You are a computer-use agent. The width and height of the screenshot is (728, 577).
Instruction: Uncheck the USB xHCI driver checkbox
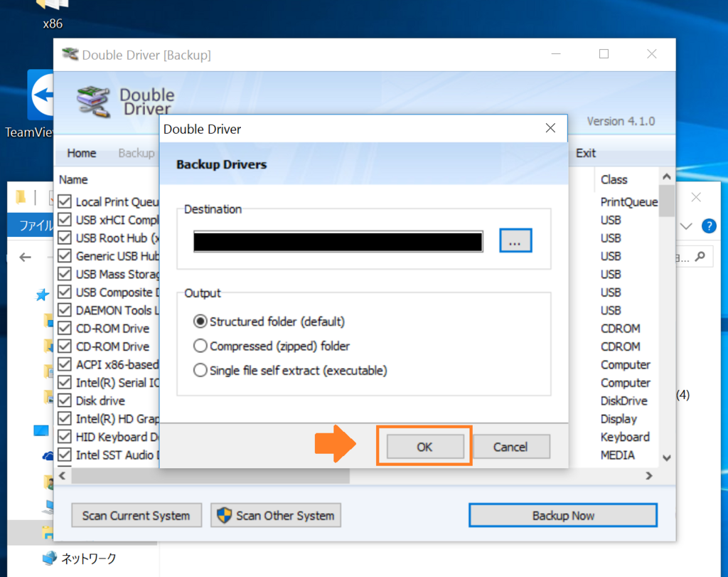click(65, 220)
